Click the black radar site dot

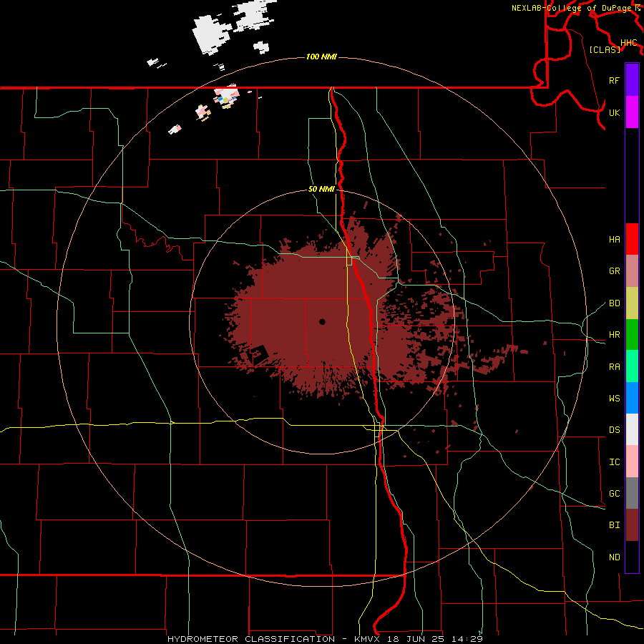(x=322, y=321)
